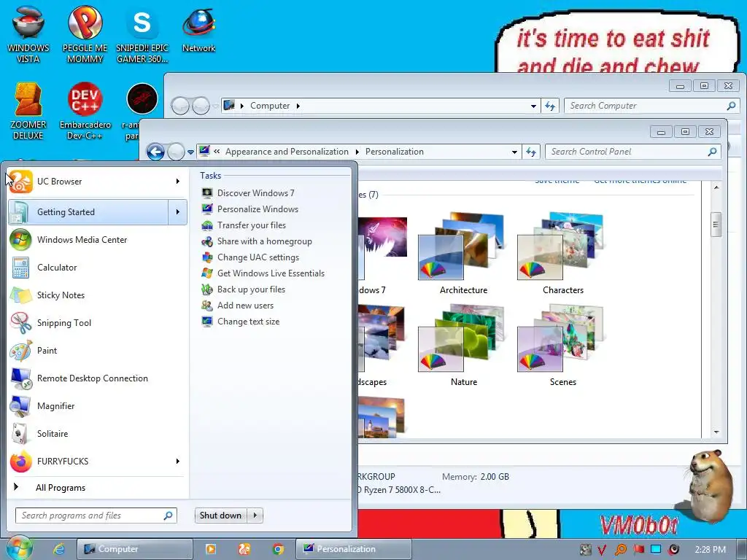The width and height of the screenshot is (747, 560).
Task: Launch Windows Media Center from start menu
Action: click(x=97, y=239)
